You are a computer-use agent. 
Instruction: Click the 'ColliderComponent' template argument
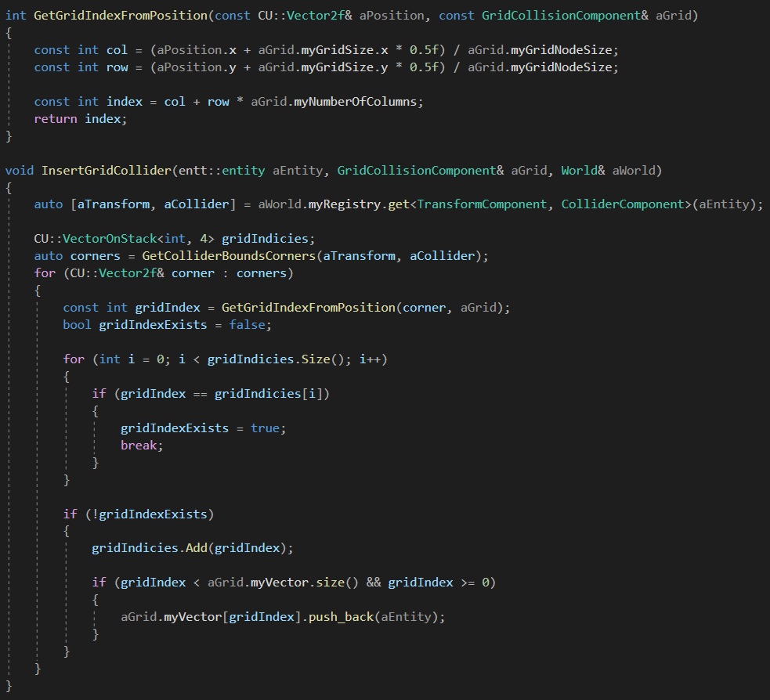pos(623,204)
